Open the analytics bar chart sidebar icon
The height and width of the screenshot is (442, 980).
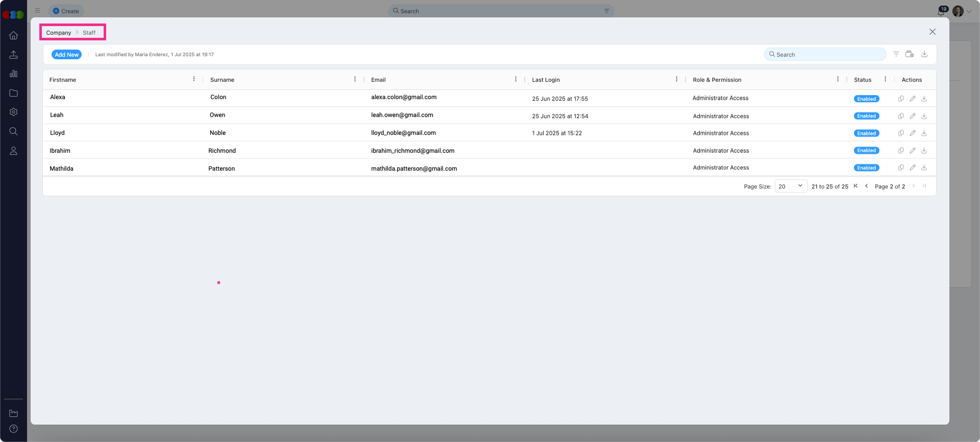(x=14, y=74)
